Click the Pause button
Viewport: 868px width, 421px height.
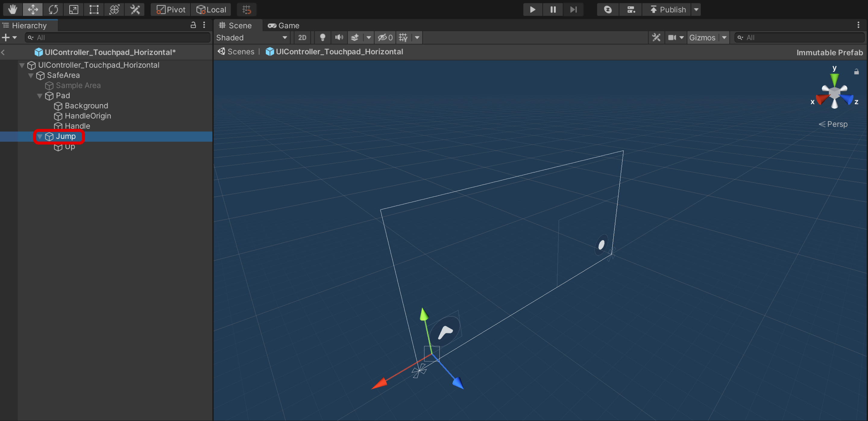click(x=553, y=9)
